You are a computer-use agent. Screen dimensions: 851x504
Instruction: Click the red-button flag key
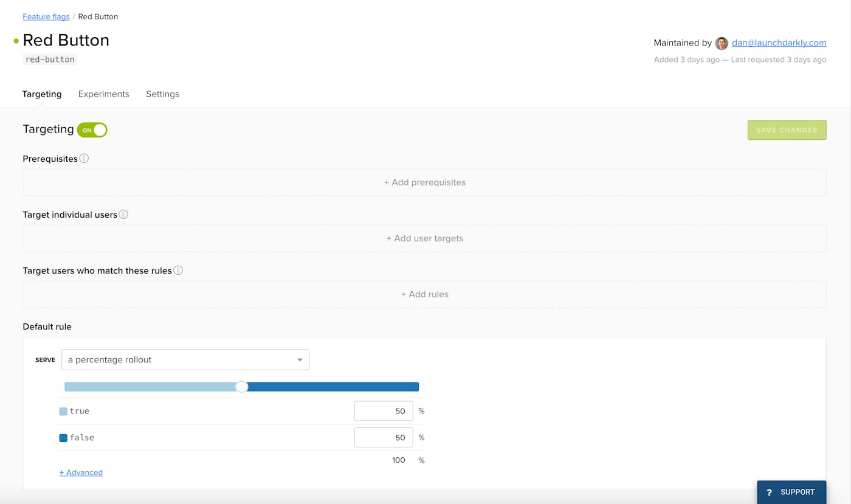(50, 60)
